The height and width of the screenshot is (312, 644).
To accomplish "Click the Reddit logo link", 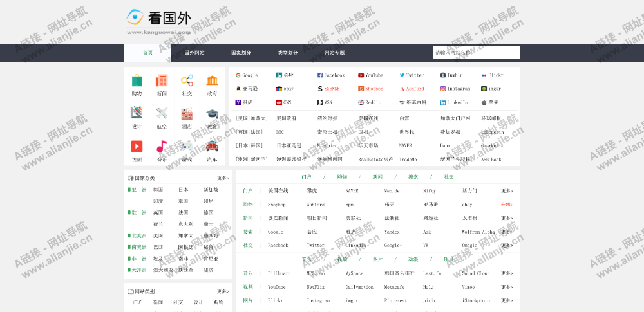I will [x=369, y=102].
